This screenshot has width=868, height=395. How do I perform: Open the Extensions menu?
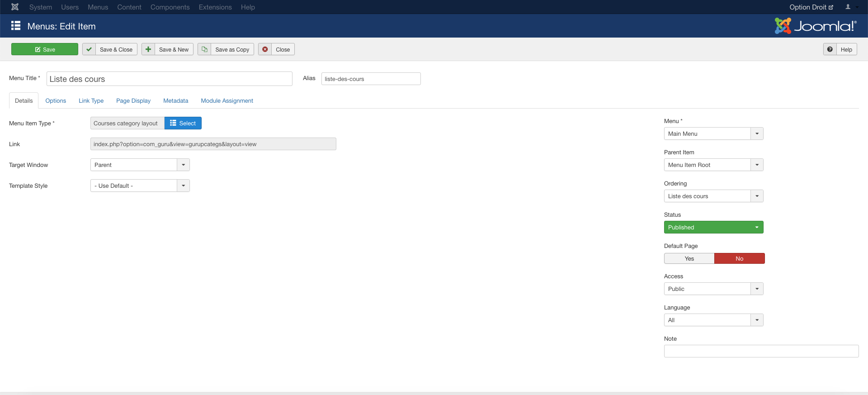(x=215, y=7)
